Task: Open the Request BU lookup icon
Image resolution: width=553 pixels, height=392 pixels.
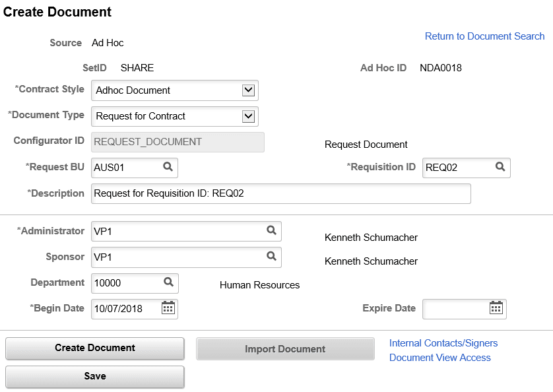Action: 168,168
